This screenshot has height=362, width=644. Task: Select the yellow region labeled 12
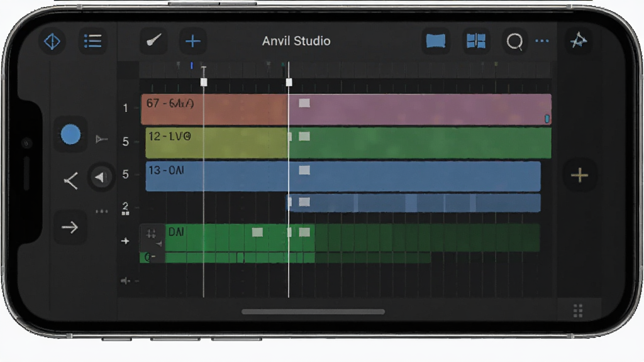click(x=216, y=143)
